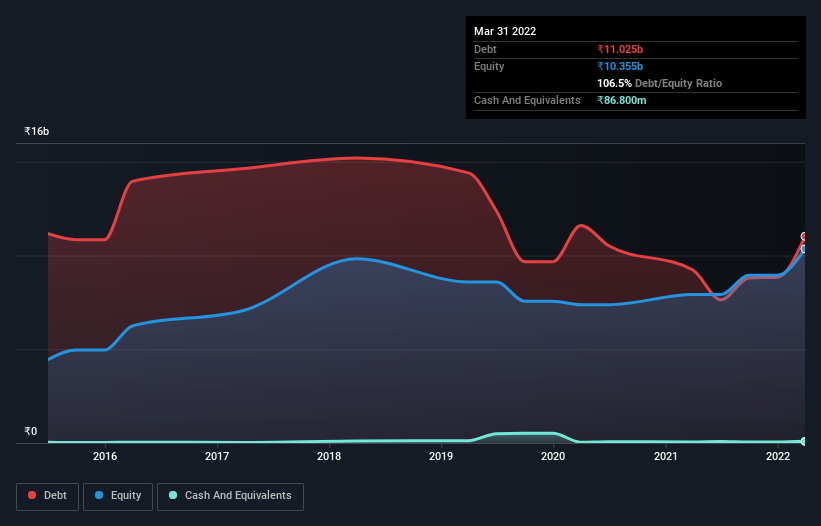The height and width of the screenshot is (526, 821).
Task: Click the ₹86.800m cash value
Action: [x=622, y=100]
